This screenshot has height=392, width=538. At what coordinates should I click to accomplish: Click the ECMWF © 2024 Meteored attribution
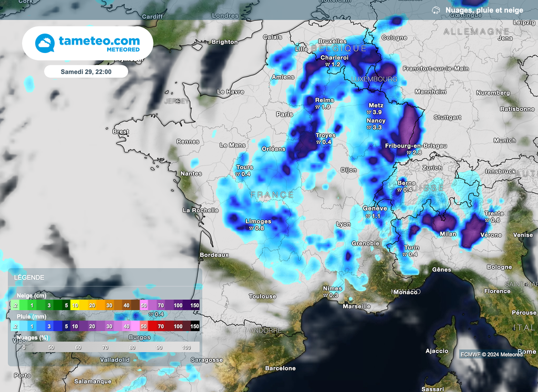492,354
